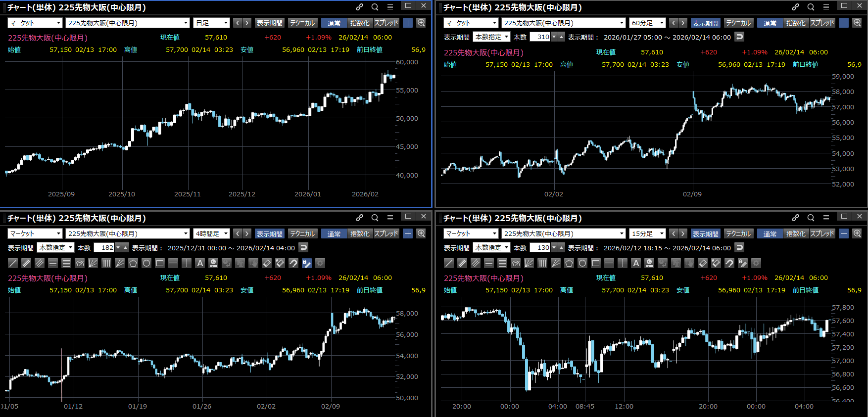The height and width of the screenshot is (417, 868).
Task: Pick the pentagon shape drawing tool, bottom-left chart
Action: click(x=133, y=263)
